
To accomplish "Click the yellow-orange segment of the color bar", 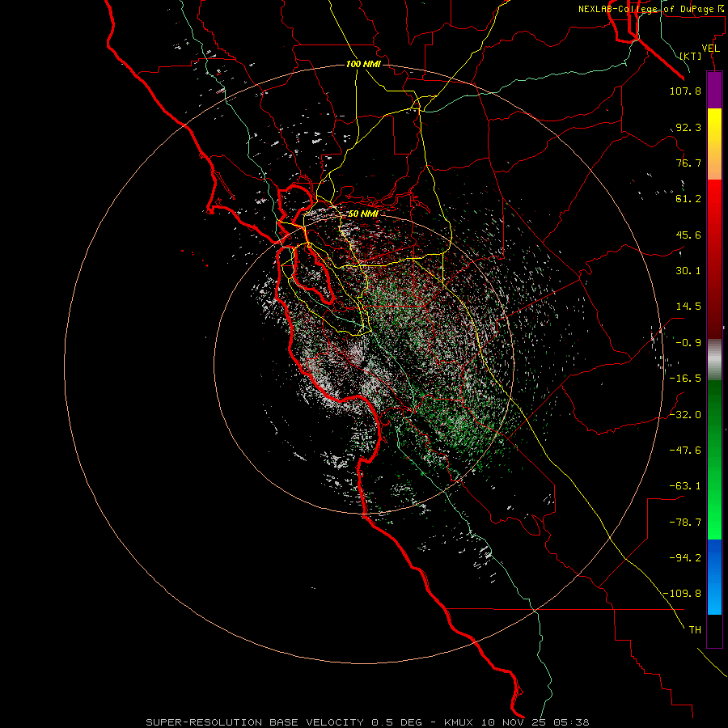I will [x=714, y=144].
